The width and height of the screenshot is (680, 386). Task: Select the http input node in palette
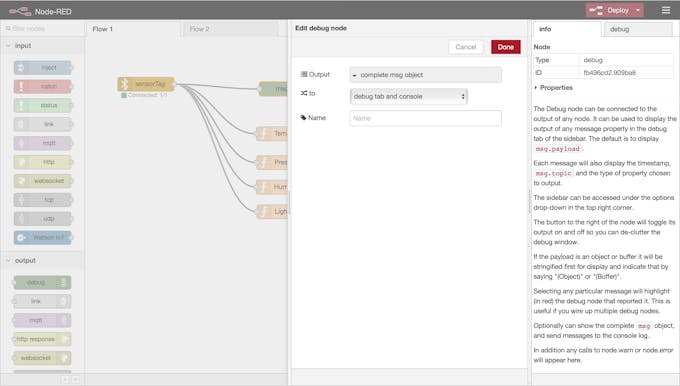(x=42, y=162)
